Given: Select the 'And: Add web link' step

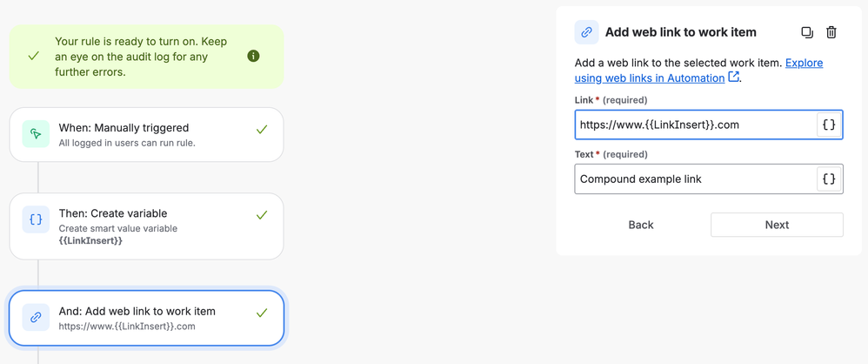Looking at the screenshot, I should point(146,318).
